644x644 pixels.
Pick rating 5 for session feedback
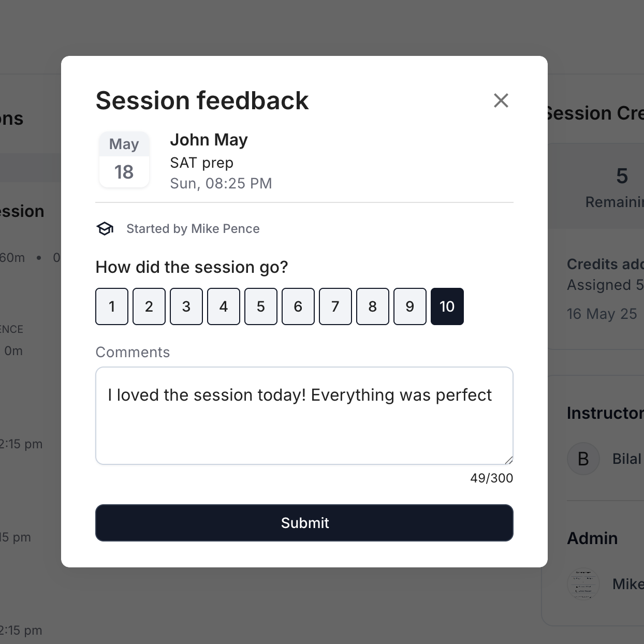261,306
